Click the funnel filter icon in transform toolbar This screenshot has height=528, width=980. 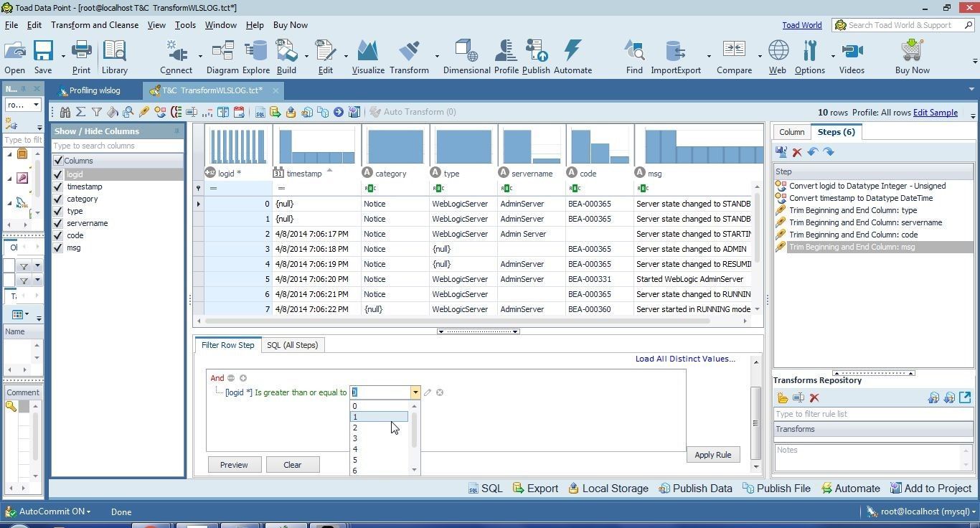coord(97,112)
